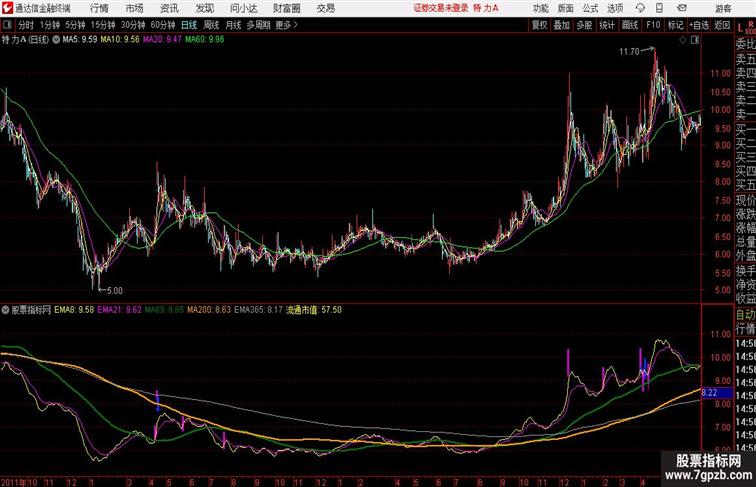
Task: Open the 市场 menu
Action: tap(135, 8)
